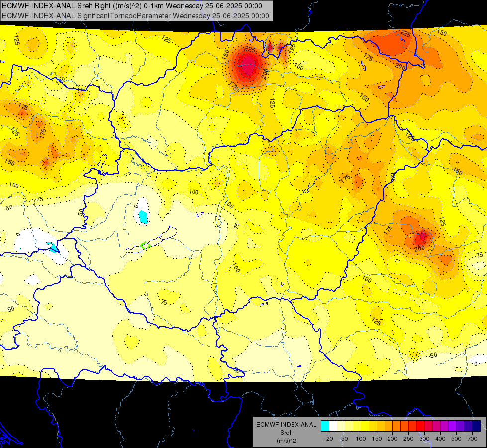Pick the bright violet legend swatch above 500
Viewport: 487px width, 448px height.
[x=453, y=426]
